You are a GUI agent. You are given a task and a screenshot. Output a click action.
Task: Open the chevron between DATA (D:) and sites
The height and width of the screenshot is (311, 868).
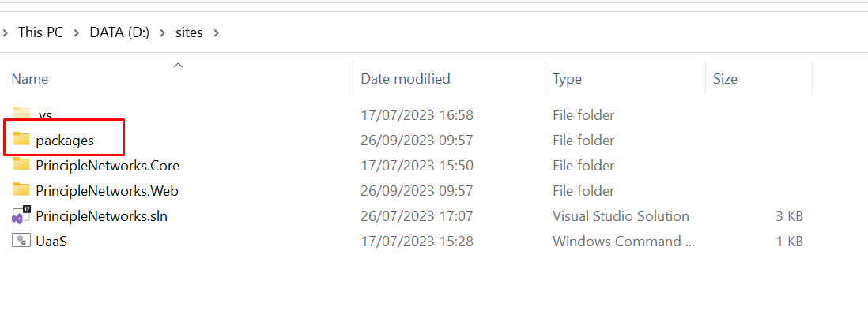(x=162, y=32)
